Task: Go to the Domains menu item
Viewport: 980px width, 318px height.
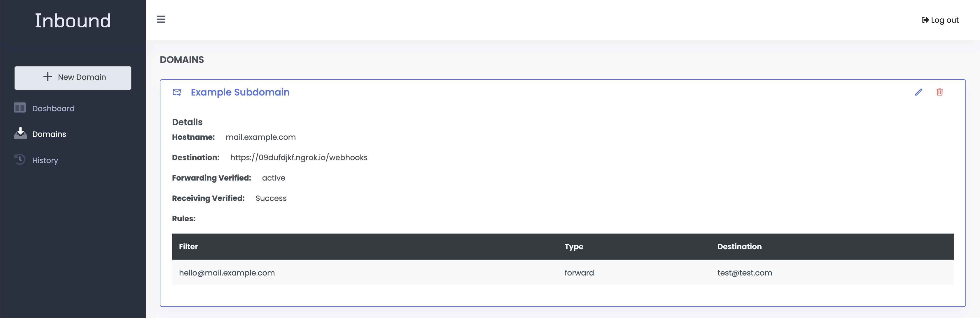Action: pyautogui.click(x=49, y=134)
